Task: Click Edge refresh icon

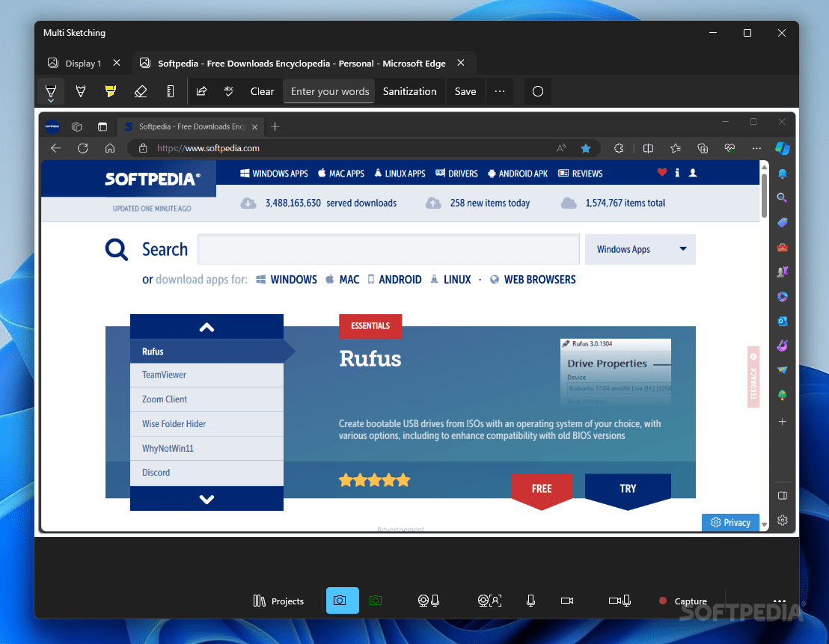Action: pyautogui.click(x=83, y=148)
